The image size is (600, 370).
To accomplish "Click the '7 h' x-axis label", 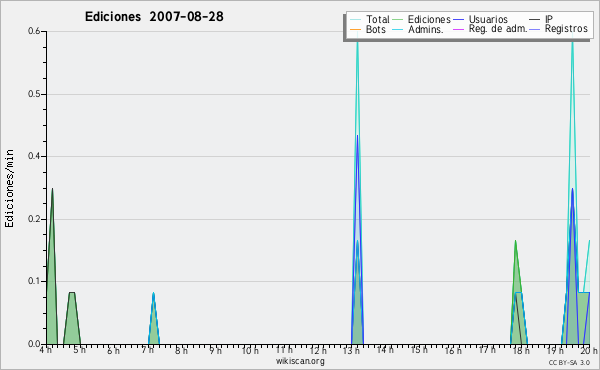I will 147,350.
